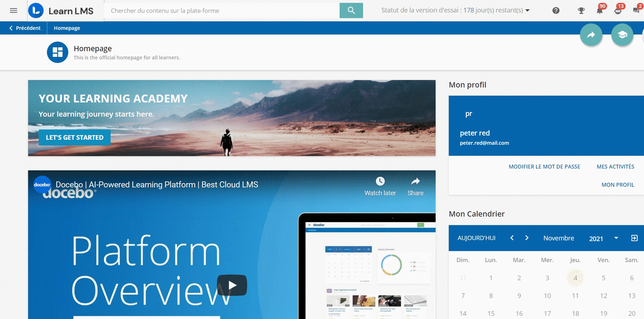This screenshot has height=319, width=644.
Task: Open the calendar year dropdown
Action: 616,238
